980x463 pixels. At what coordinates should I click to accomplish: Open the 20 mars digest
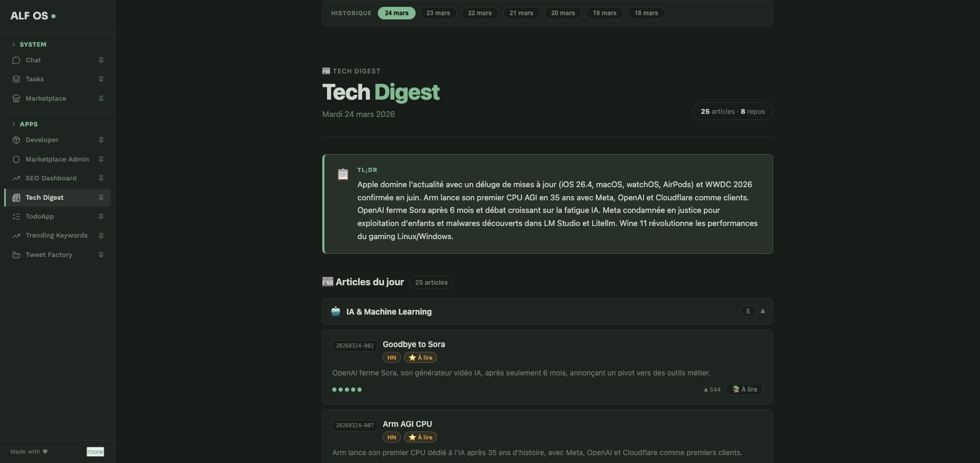pos(563,13)
